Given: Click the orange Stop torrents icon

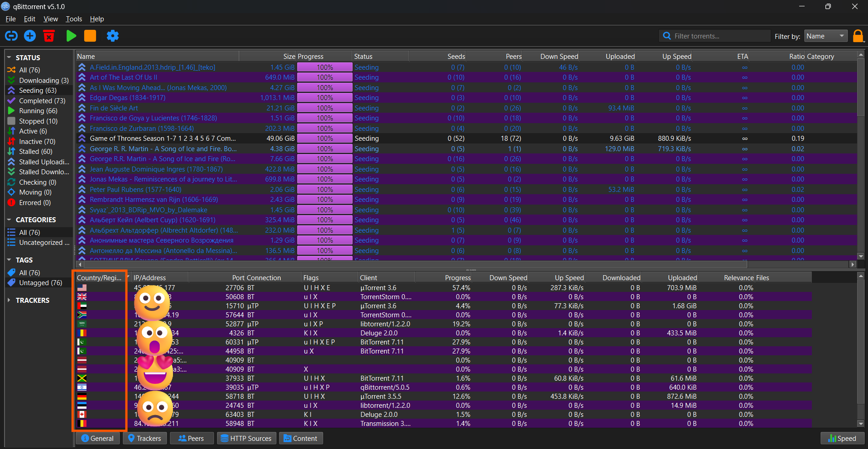Looking at the screenshot, I should coord(90,36).
